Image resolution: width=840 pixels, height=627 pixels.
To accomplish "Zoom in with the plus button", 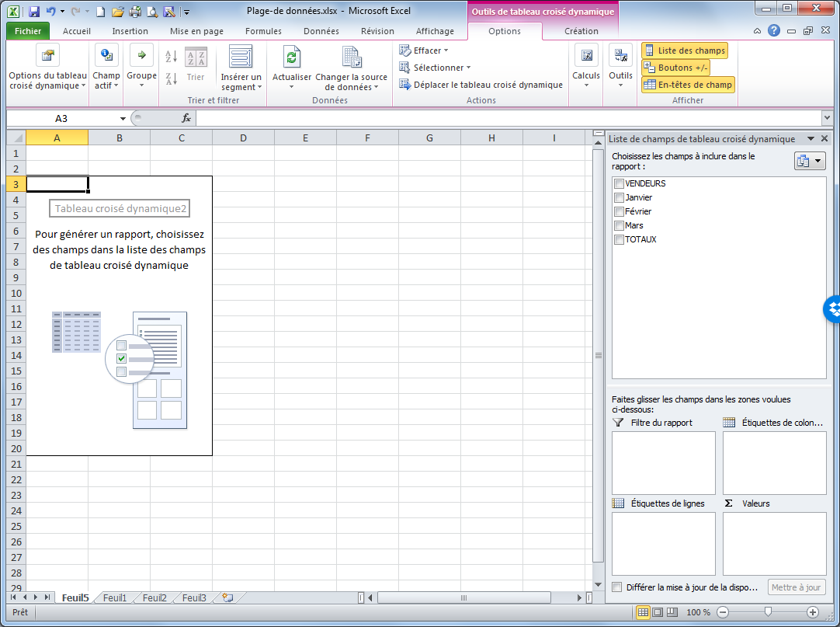I will [813, 612].
